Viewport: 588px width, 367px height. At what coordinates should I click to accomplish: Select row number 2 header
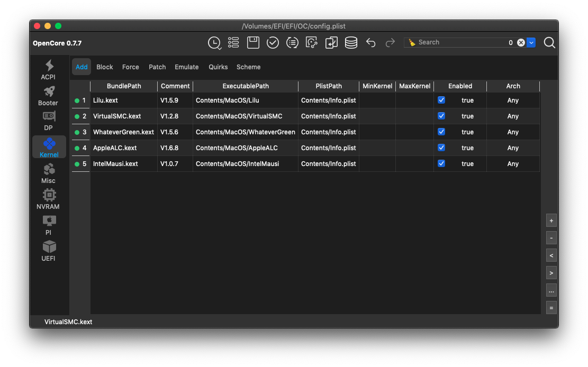[x=81, y=116]
